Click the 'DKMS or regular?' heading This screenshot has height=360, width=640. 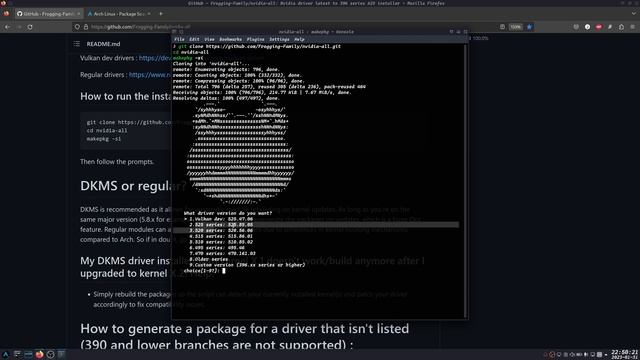(133, 186)
